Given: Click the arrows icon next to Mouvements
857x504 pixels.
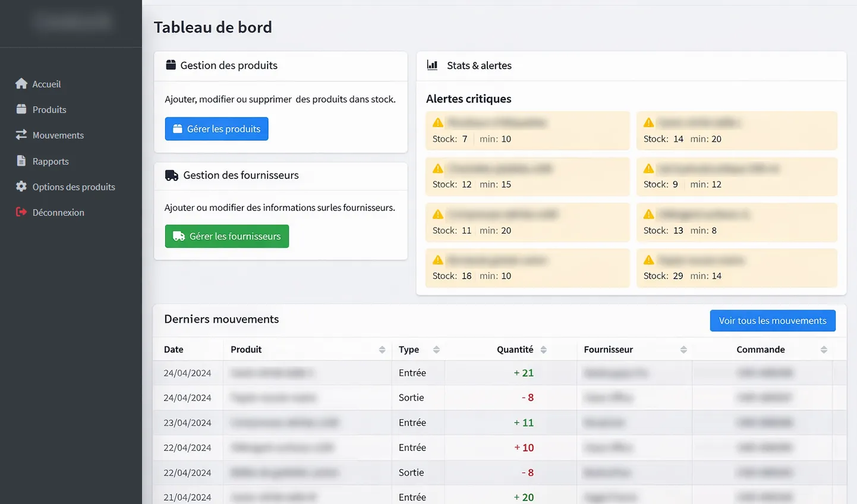Looking at the screenshot, I should 21,135.
